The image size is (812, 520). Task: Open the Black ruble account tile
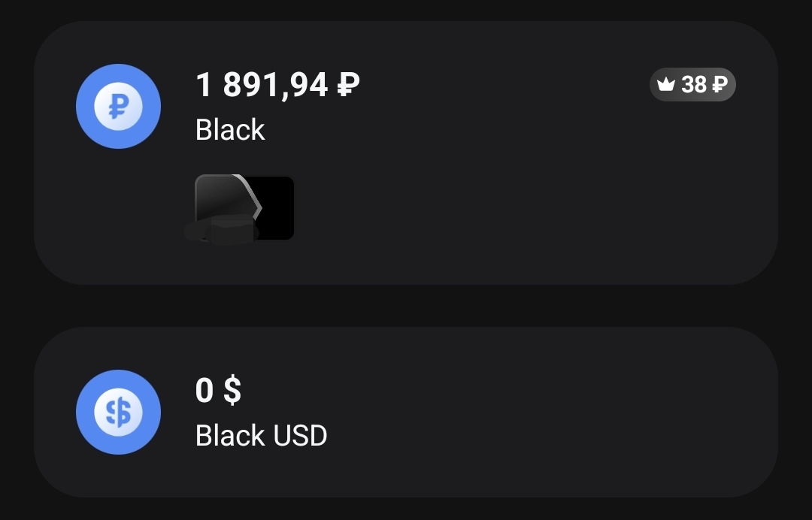pyautogui.click(x=406, y=153)
